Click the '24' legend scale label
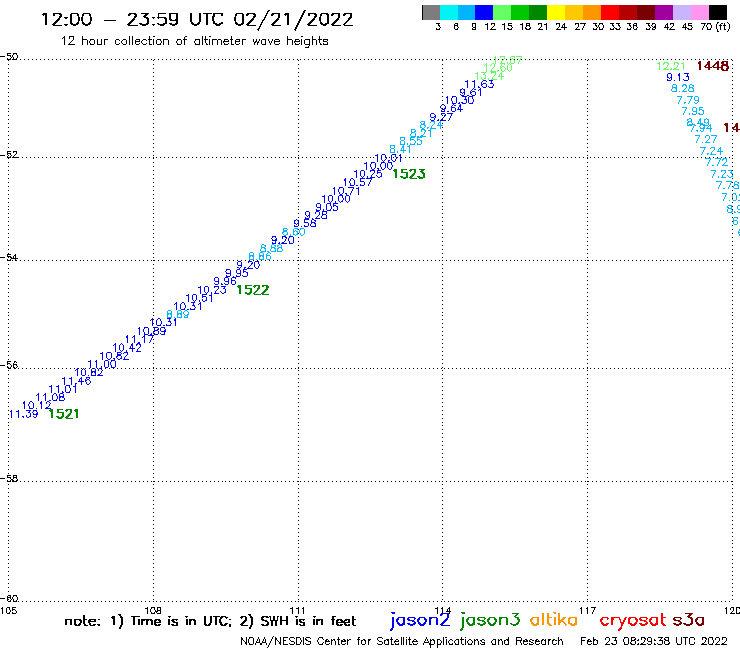The height and width of the screenshot is (650, 740). coord(561,26)
